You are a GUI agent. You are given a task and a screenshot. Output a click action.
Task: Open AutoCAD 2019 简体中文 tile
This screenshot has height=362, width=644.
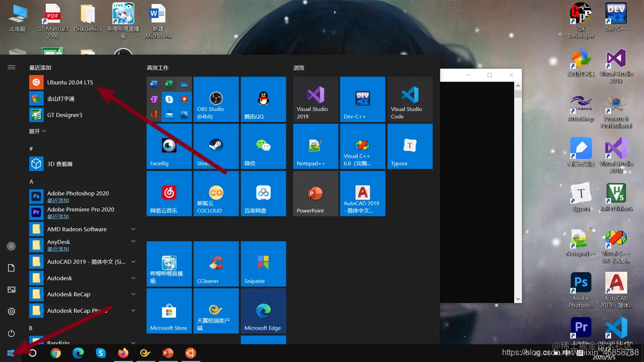[363, 194]
